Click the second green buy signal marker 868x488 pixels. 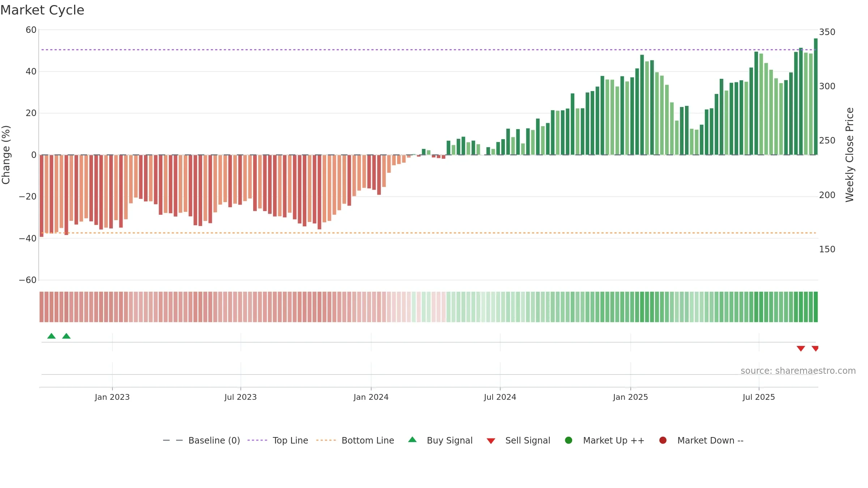point(66,336)
